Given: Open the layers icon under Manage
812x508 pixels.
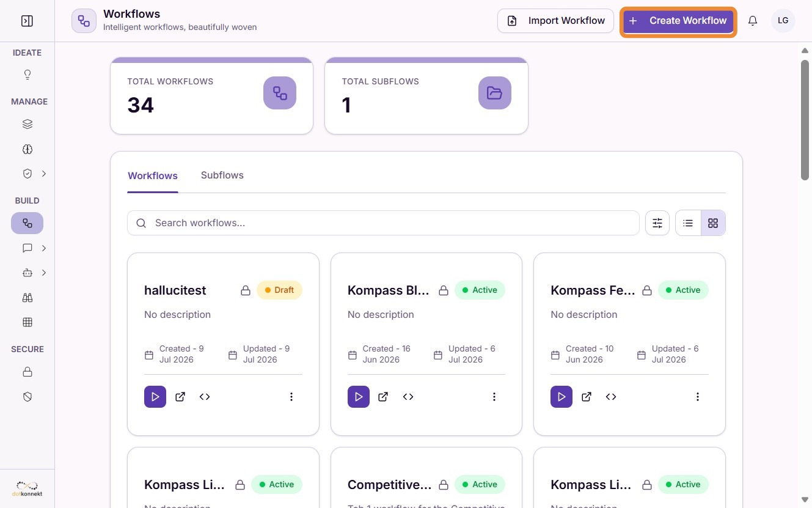Looking at the screenshot, I should 27,124.
